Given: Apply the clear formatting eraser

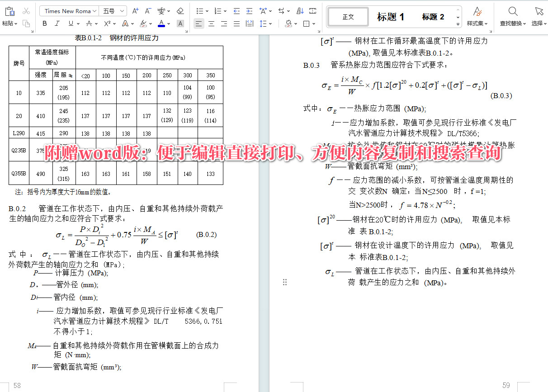Looking at the screenshot, I should pos(180,11).
